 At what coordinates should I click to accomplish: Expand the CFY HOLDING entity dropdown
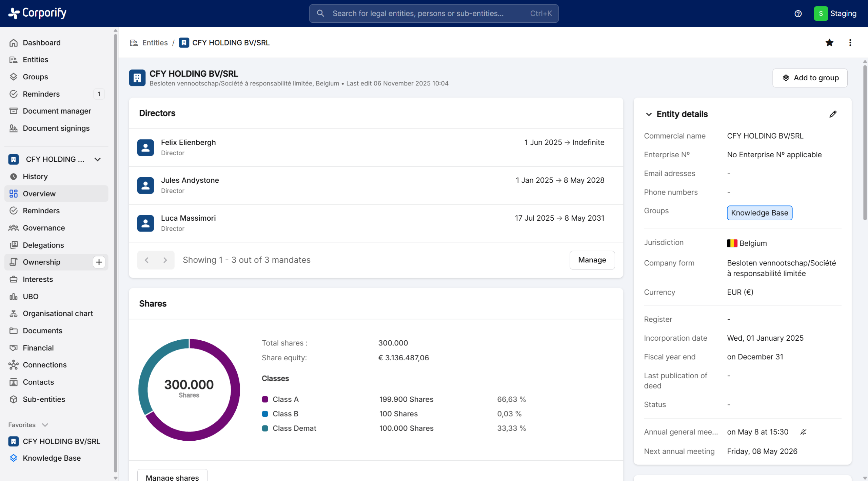pyautogui.click(x=98, y=159)
